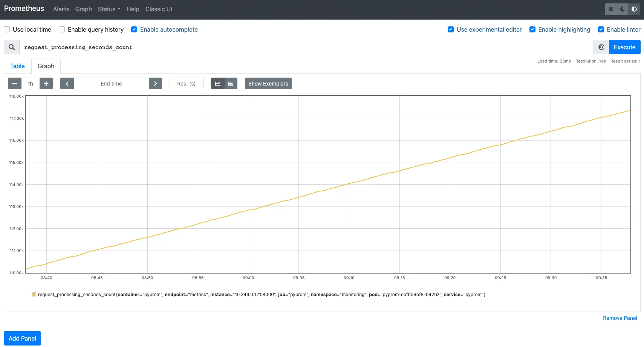The height and width of the screenshot is (347, 644).
Task: Enable query history checkbox
Action: [x=62, y=29]
